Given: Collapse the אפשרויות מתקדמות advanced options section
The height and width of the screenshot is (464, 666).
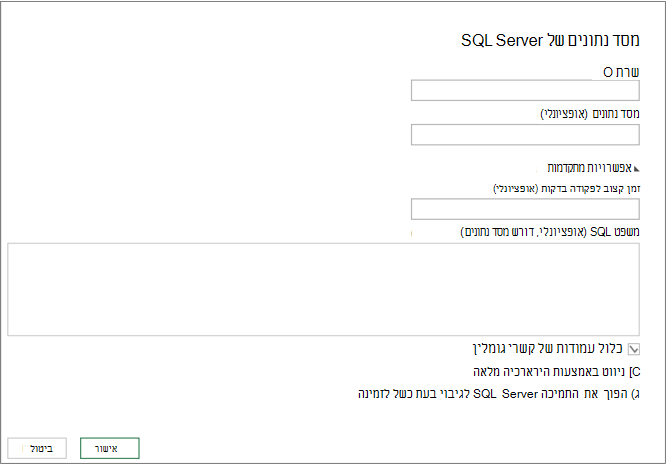Looking at the screenshot, I should 636,169.
